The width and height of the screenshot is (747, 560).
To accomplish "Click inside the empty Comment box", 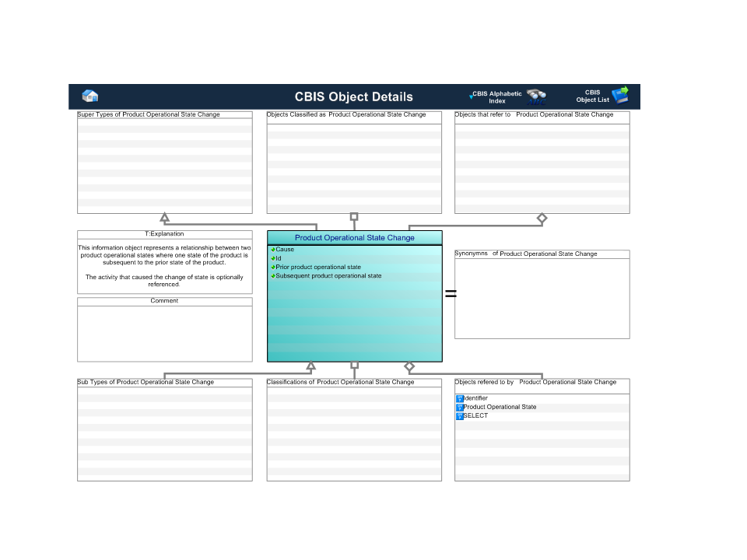I will [164, 334].
